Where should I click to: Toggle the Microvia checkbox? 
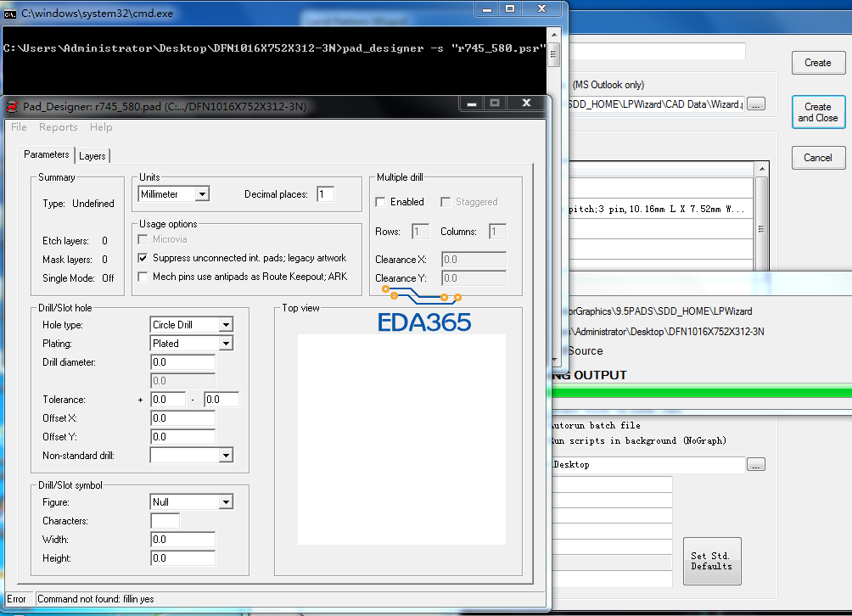pyautogui.click(x=143, y=239)
